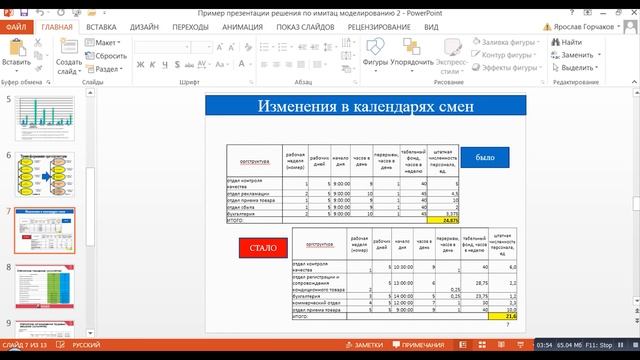Click the Reading view icon

coord(501,345)
